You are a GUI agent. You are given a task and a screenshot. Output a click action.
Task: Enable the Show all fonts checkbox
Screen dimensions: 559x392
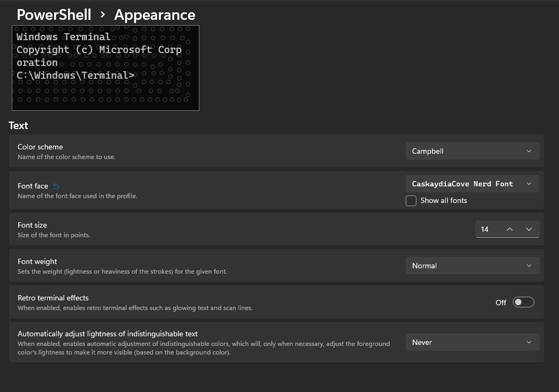coord(411,201)
